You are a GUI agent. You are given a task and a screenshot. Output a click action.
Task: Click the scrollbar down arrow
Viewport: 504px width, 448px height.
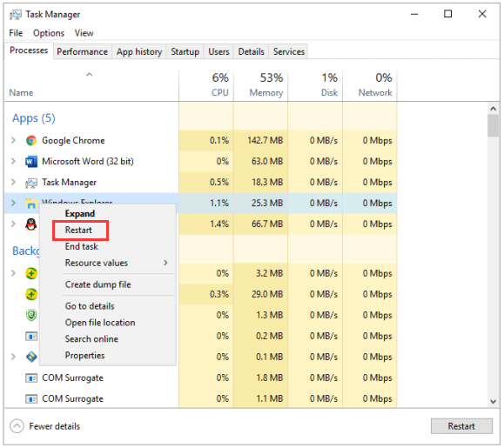(x=493, y=401)
